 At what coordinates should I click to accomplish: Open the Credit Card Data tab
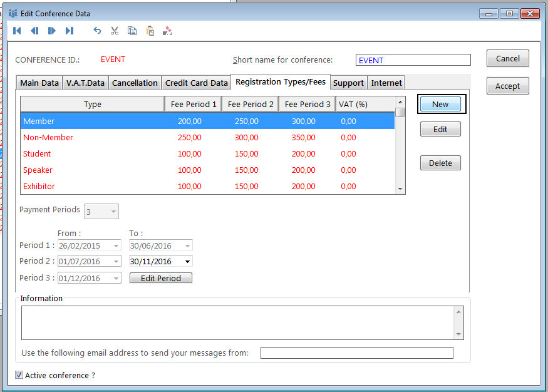click(196, 83)
